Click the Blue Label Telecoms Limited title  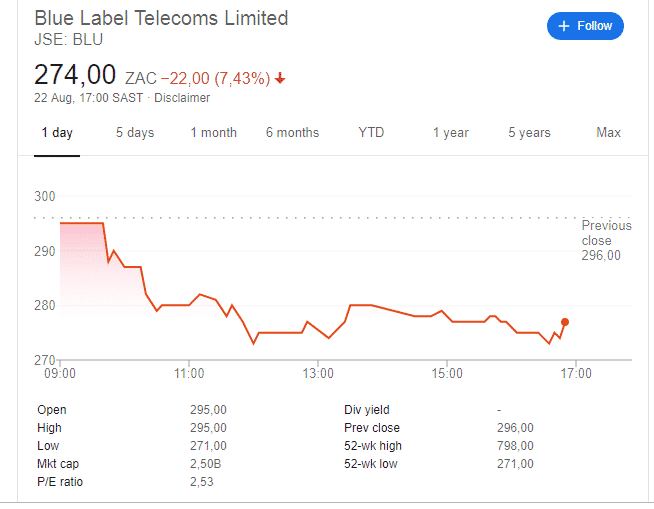[x=161, y=18]
